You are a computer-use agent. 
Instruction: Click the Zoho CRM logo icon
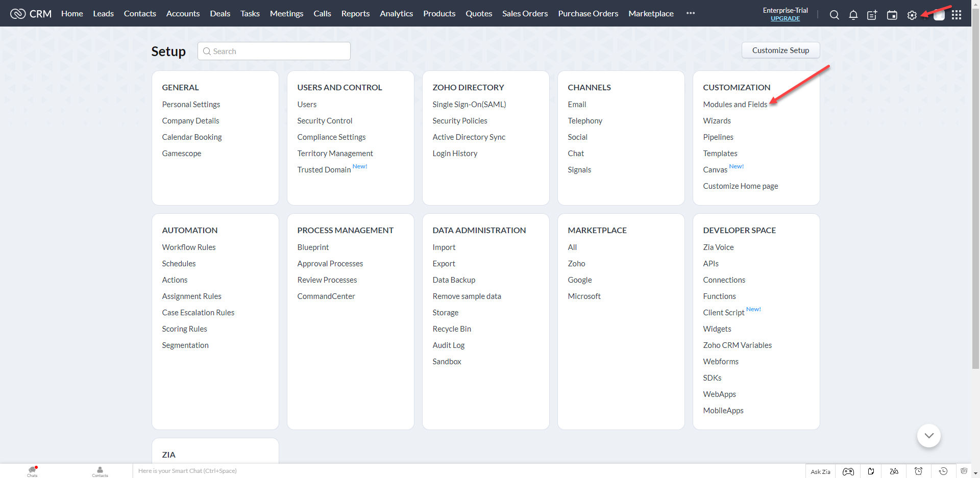(x=18, y=14)
